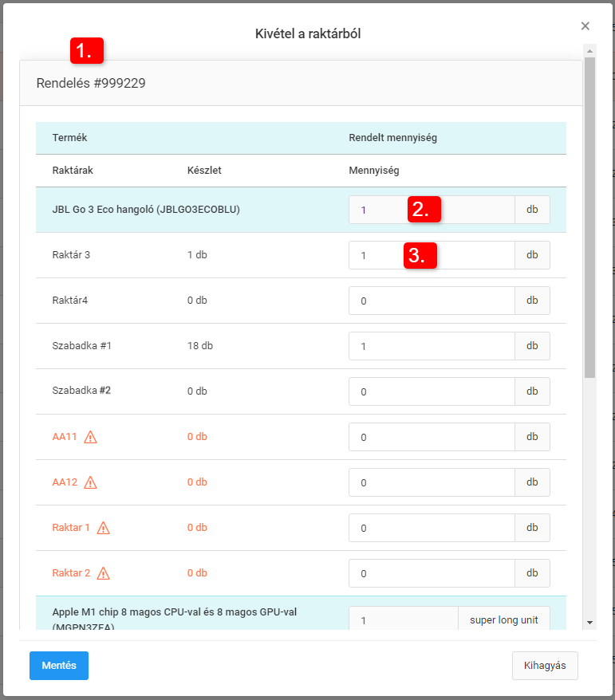
Task: Click the Apple M1 ordered quantity field
Action: coord(403,620)
